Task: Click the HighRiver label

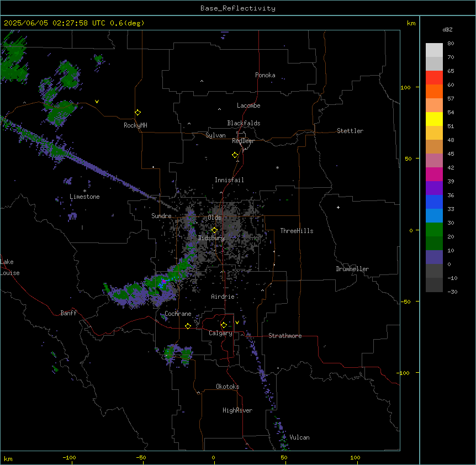Action: 237,410
